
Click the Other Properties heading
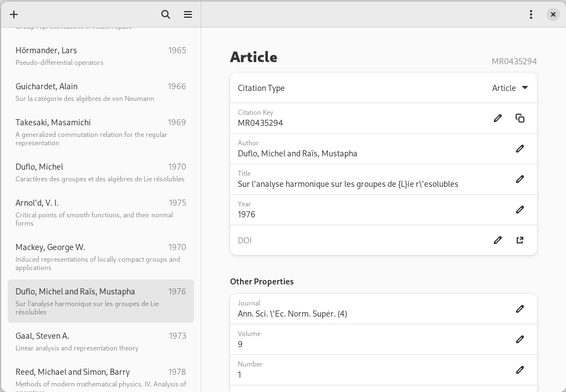262,282
